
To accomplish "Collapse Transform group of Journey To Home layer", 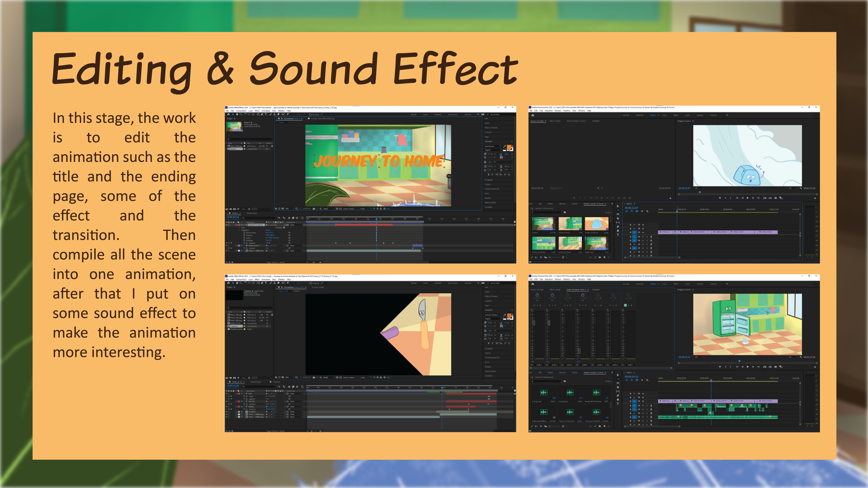I will point(240,230).
